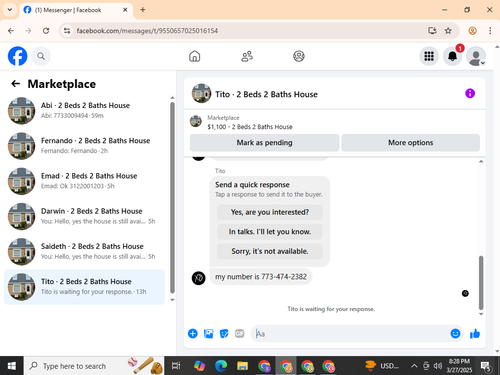
Task: Click listing thumbnail next to Marketplace label
Action: [196, 121]
